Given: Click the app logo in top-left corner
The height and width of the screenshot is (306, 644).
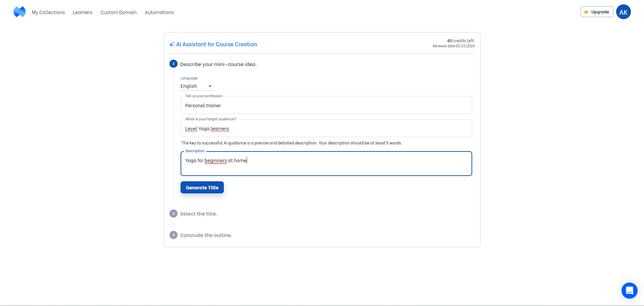Looking at the screenshot, I should (x=19, y=12).
